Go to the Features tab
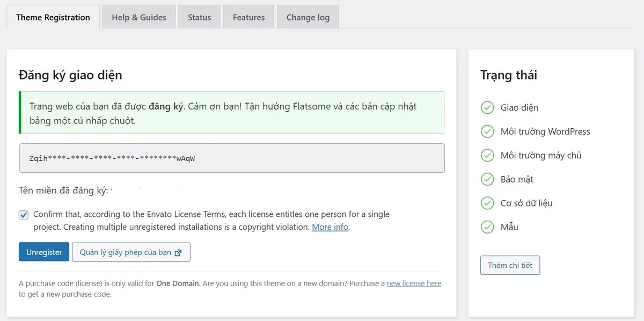Screen dimensions: 644x321 tap(248, 17)
